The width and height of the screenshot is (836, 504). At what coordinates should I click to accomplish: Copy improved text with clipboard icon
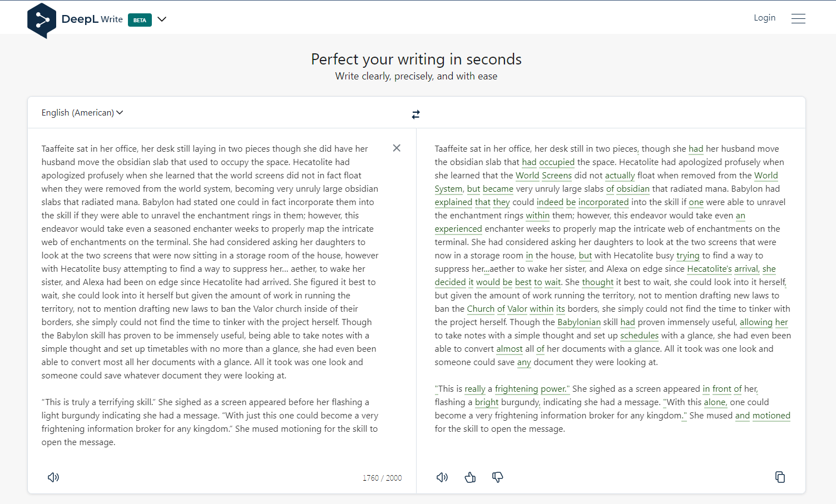pos(780,477)
